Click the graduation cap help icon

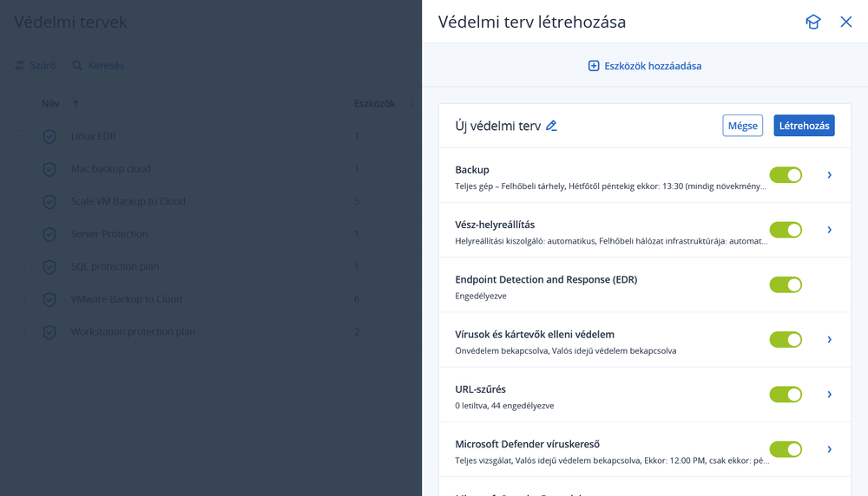click(x=812, y=22)
